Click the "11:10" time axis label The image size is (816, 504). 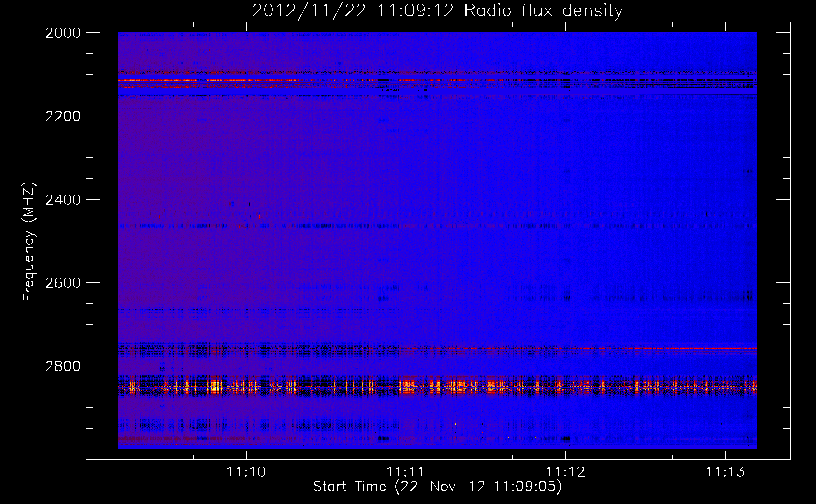(x=246, y=472)
